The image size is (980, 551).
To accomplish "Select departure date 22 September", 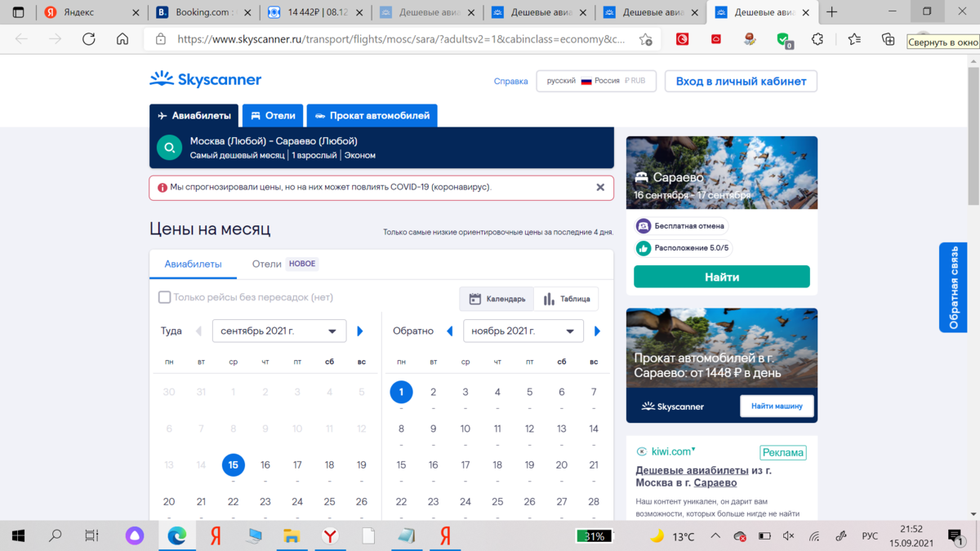I will click(234, 502).
